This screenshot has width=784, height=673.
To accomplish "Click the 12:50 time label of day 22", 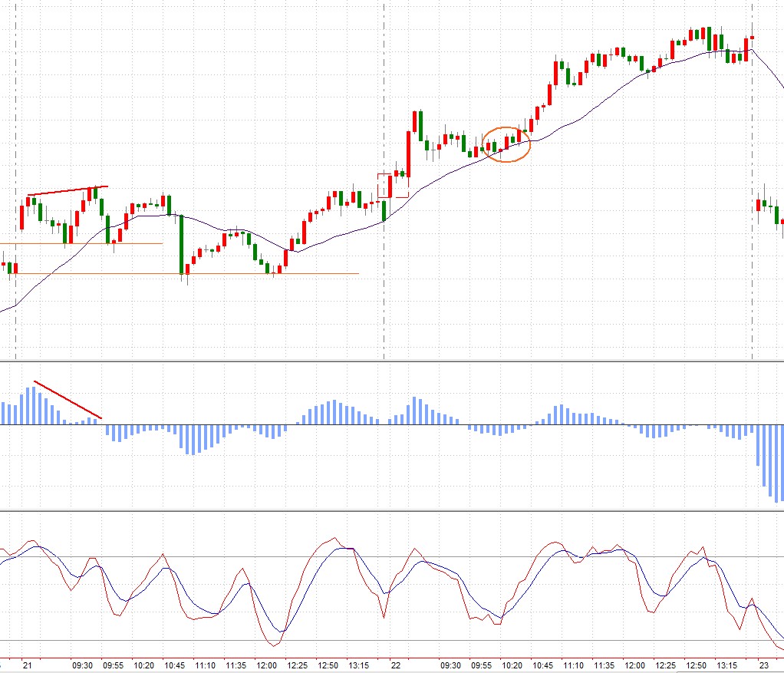I will 697,665.
